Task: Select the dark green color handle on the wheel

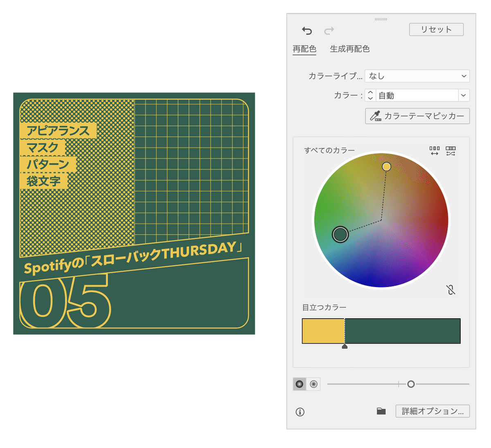Action: (340, 234)
